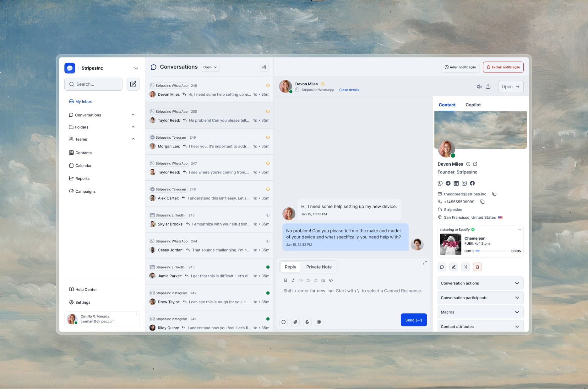Open Spotify card more options menu

point(519,230)
